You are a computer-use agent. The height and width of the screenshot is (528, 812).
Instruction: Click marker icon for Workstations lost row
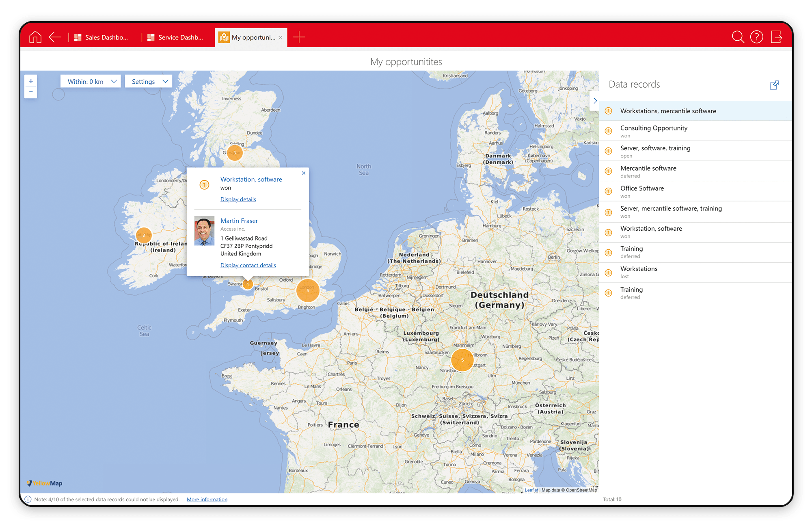608,273
